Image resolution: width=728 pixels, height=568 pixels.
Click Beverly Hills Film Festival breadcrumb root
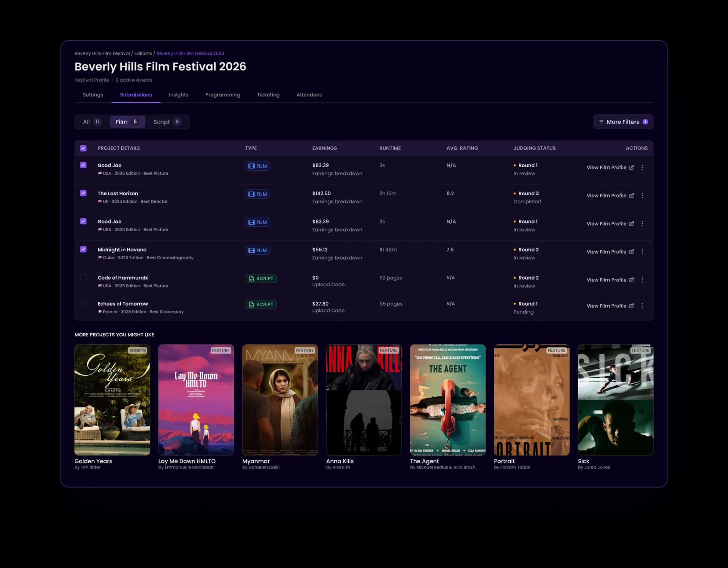[102, 53]
